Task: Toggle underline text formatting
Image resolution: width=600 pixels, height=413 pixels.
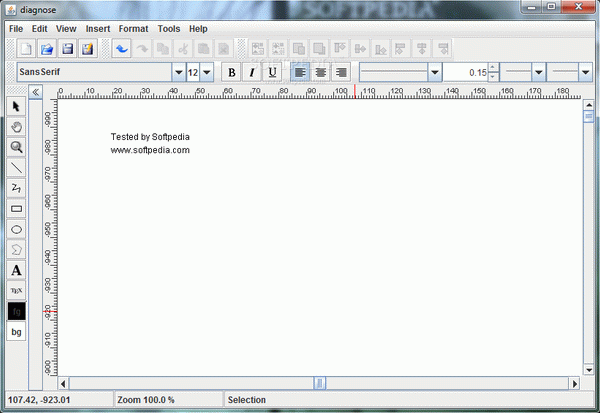Action: point(272,72)
